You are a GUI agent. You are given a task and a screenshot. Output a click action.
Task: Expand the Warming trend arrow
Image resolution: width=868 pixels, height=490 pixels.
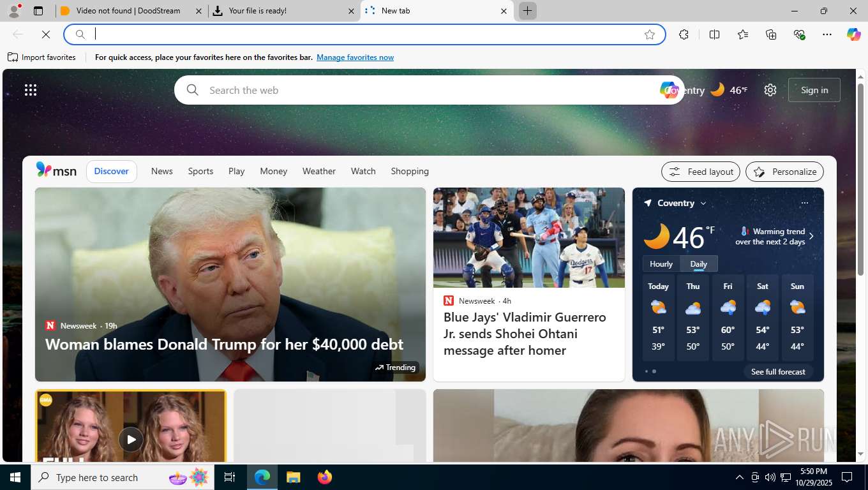[x=811, y=236]
